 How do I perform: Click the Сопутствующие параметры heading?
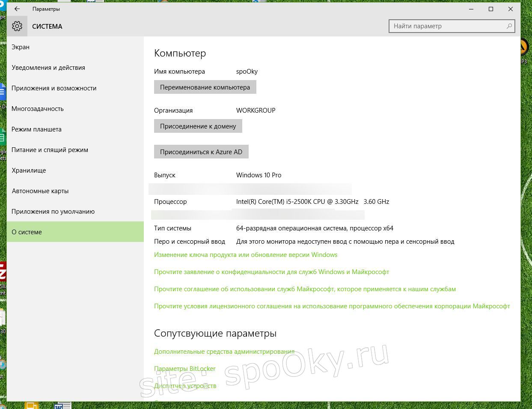[215, 333]
